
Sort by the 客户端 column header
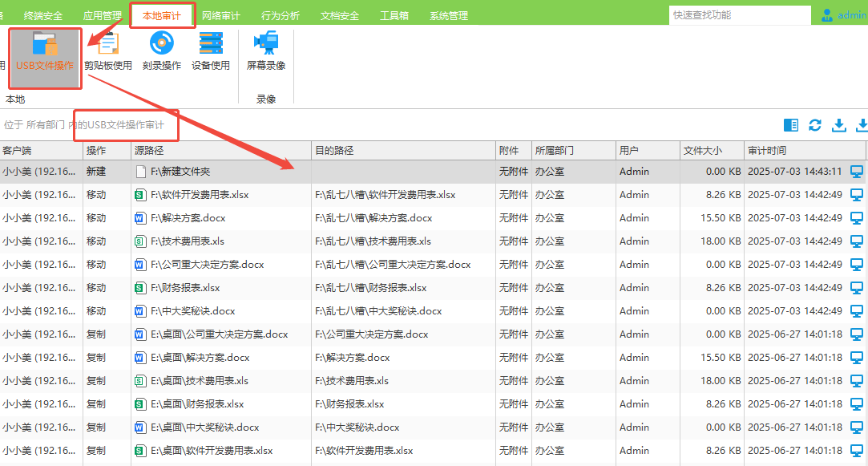click(42, 151)
